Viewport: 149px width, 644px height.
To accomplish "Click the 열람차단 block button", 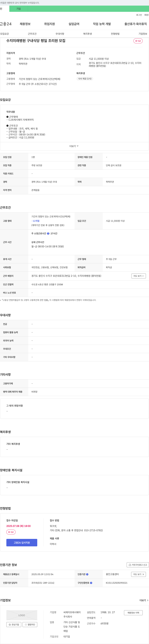I will point(30,625).
